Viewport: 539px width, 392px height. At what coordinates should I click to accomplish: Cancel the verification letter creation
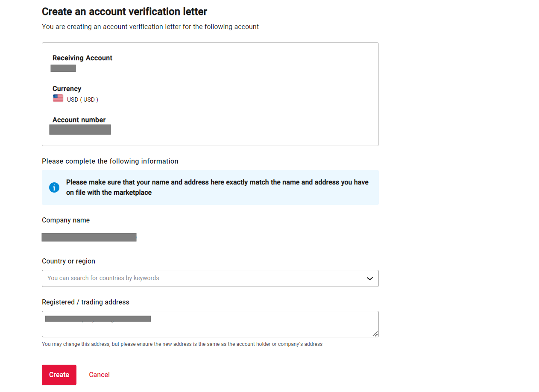click(99, 375)
